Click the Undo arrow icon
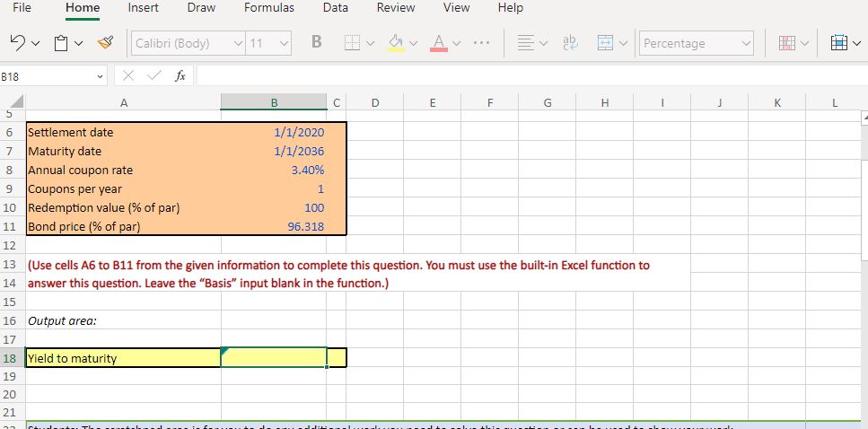The height and width of the screenshot is (429, 868). (18, 42)
